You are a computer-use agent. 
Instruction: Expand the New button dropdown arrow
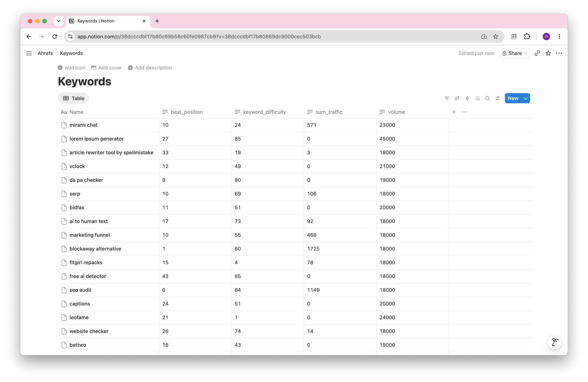point(526,98)
